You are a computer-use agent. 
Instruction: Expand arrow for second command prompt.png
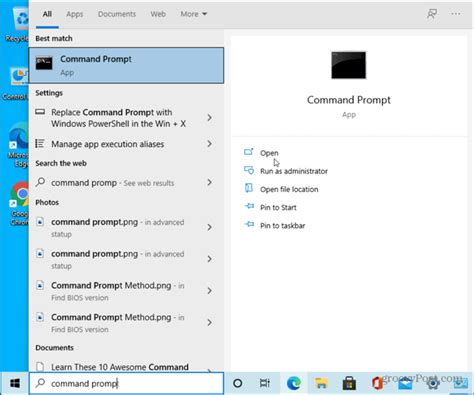tap(209, 259)
